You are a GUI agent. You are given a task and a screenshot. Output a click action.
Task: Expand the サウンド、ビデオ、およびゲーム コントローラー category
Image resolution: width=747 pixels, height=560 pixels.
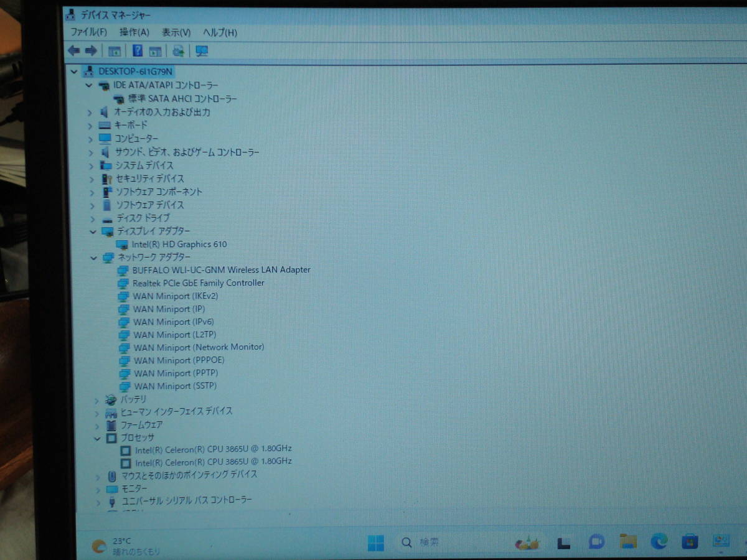coord(91,152)
